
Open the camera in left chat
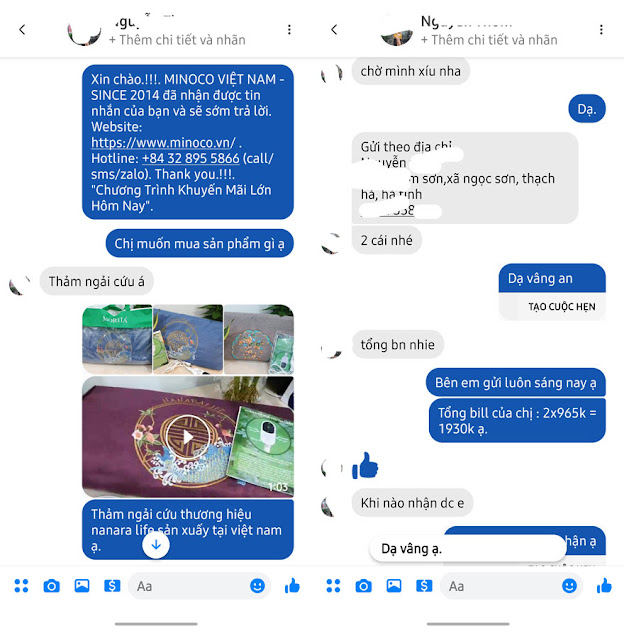tap(51, 586)
